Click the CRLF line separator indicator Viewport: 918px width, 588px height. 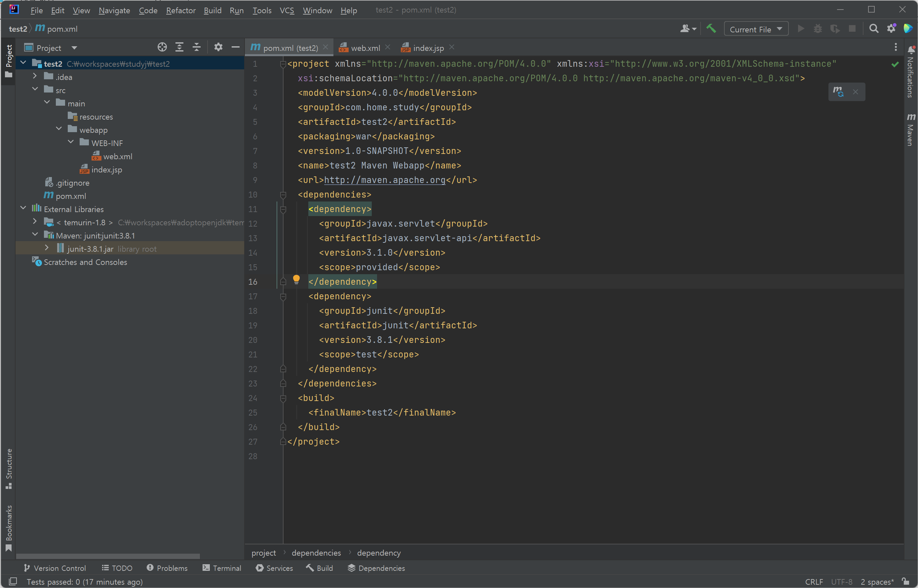pos(814,581)
